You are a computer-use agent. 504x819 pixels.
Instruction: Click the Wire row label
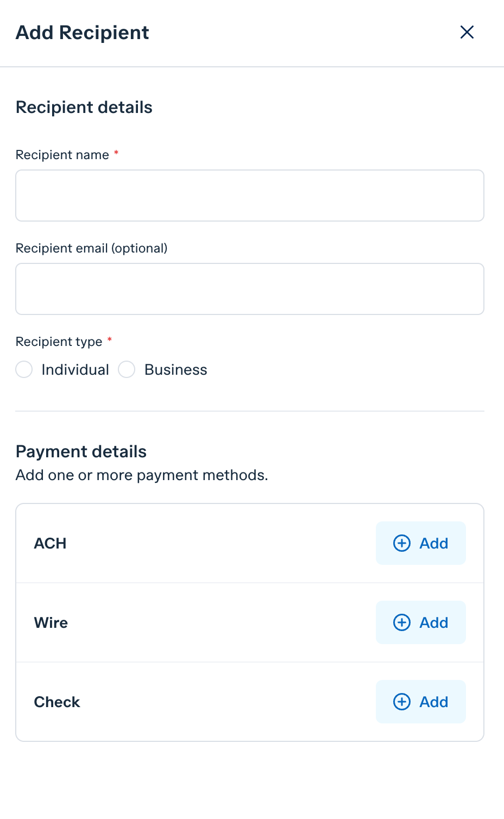(51, 622)
